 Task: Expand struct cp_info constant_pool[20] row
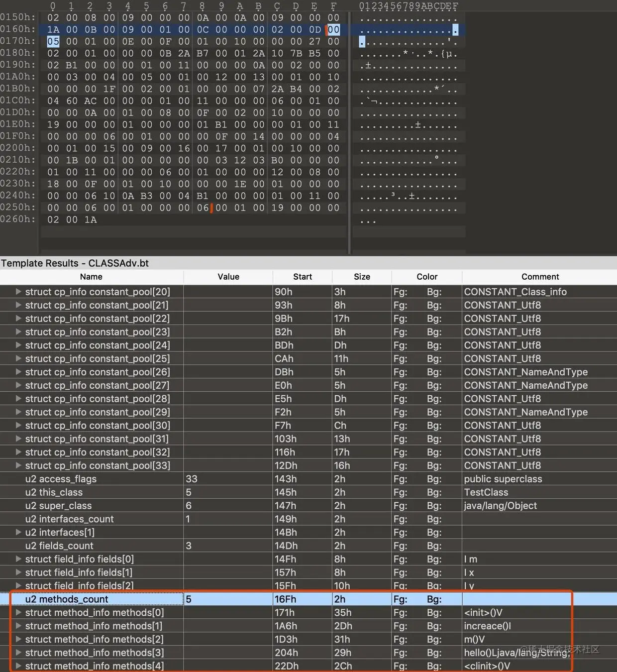pyautogui.click(x=18, y=292)
